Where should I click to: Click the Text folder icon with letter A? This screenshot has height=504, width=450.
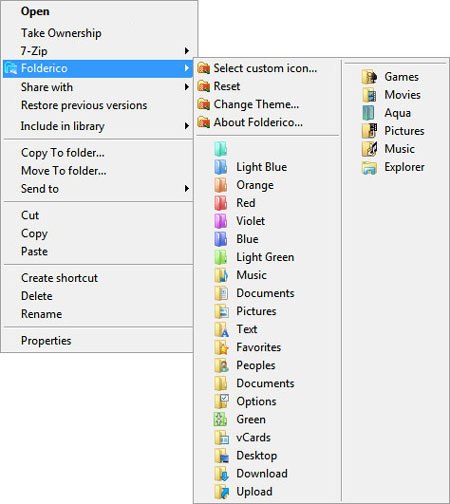click(x=221, y=329)
